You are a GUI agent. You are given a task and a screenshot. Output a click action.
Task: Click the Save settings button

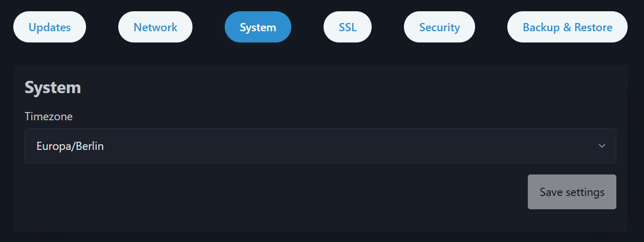click(572, 192)
